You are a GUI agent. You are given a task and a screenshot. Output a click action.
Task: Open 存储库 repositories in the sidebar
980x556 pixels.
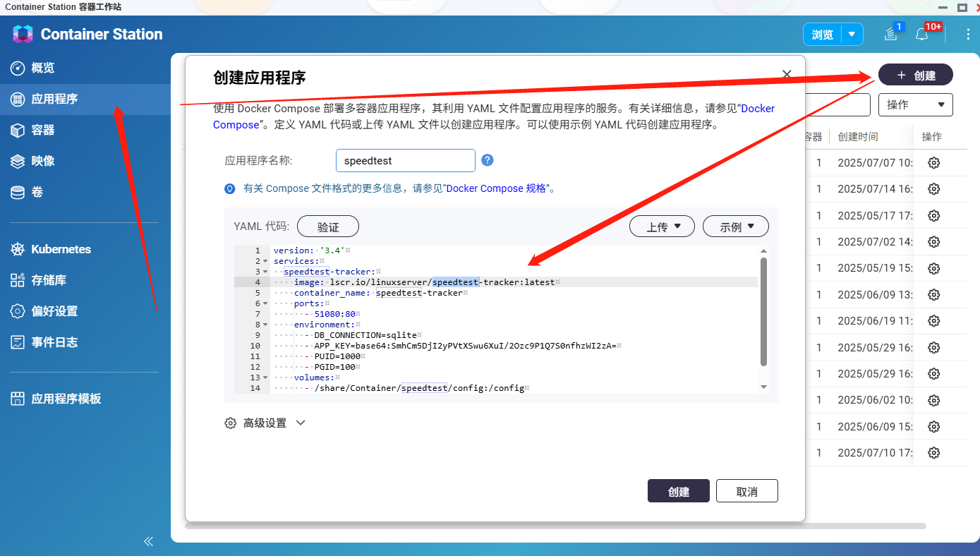click(49, 280)
